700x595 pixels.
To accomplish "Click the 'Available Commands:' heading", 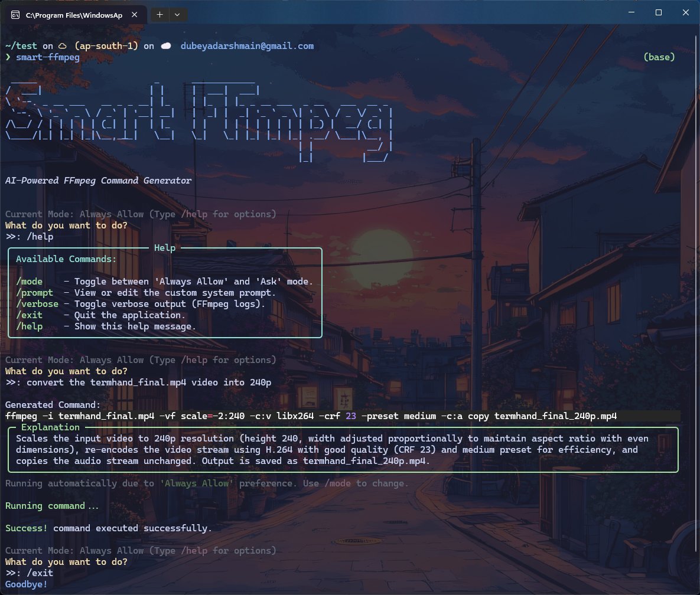I will point(66,259).
